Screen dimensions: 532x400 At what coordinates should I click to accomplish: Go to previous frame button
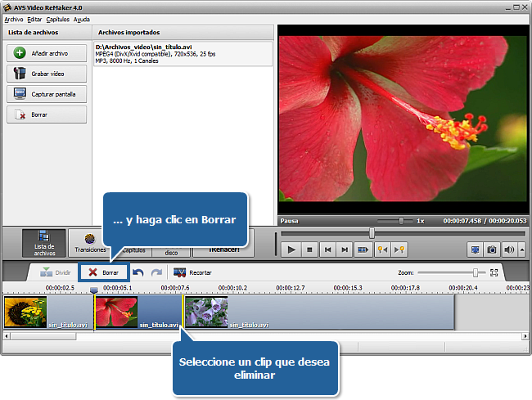pyautogui.click(x=328, y=249)
